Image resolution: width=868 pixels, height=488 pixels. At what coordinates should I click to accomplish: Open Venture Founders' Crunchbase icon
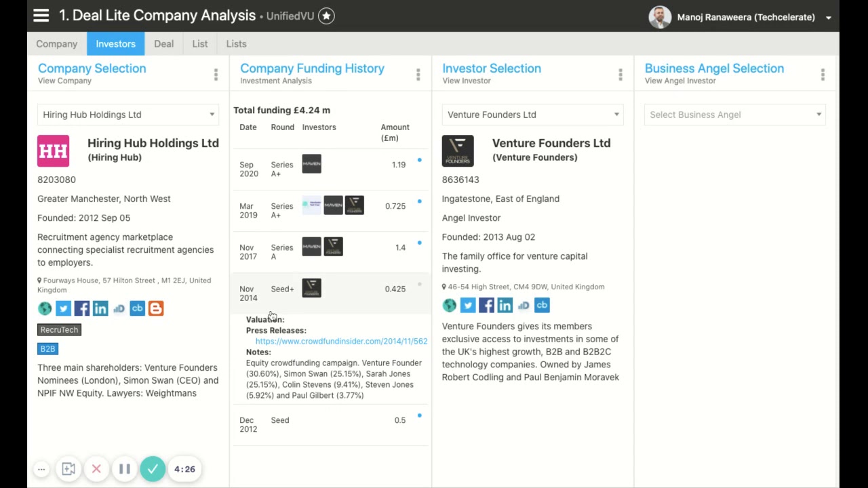[542, 306]
